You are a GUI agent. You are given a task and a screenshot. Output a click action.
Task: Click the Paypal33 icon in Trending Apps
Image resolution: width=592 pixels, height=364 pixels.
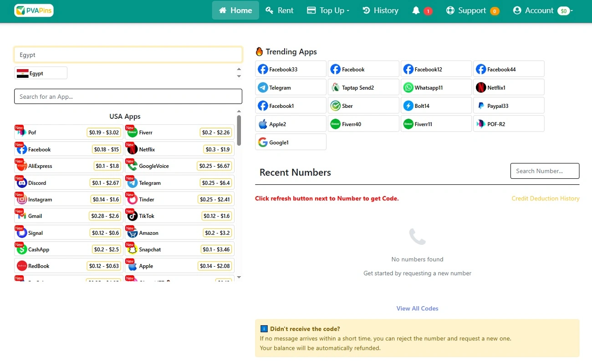coord(481,106)
